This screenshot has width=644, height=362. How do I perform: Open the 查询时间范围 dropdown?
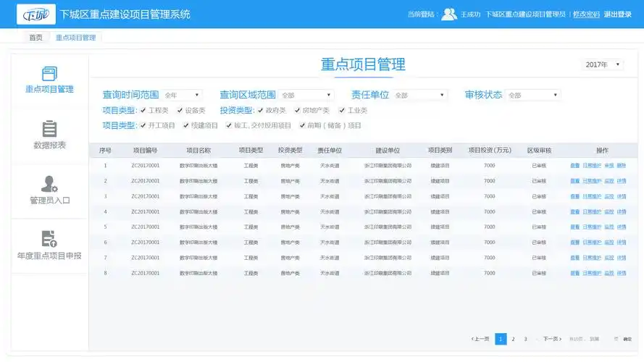point(182,96)
